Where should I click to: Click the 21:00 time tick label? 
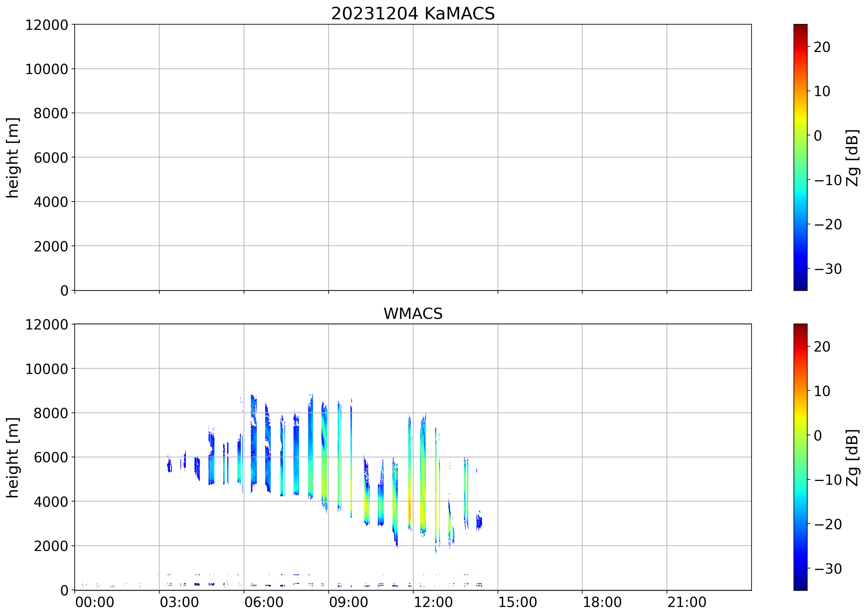coord(687,603)
